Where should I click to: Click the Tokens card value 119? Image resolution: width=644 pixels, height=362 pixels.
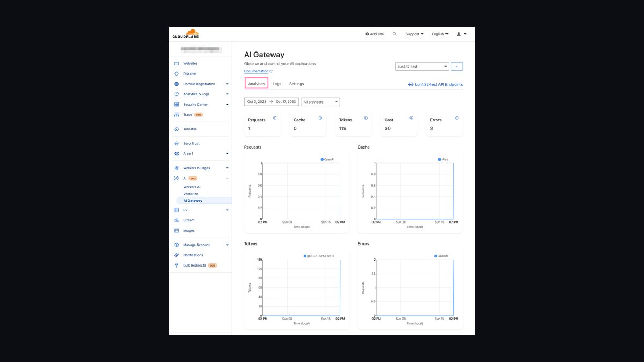343,129
